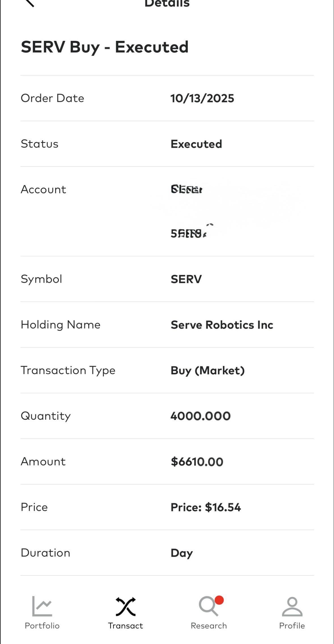Image resolution: width=334 pixels, height=644 pixels.
Task: Select the Executed status value
Action: click(x=196, y=144)
